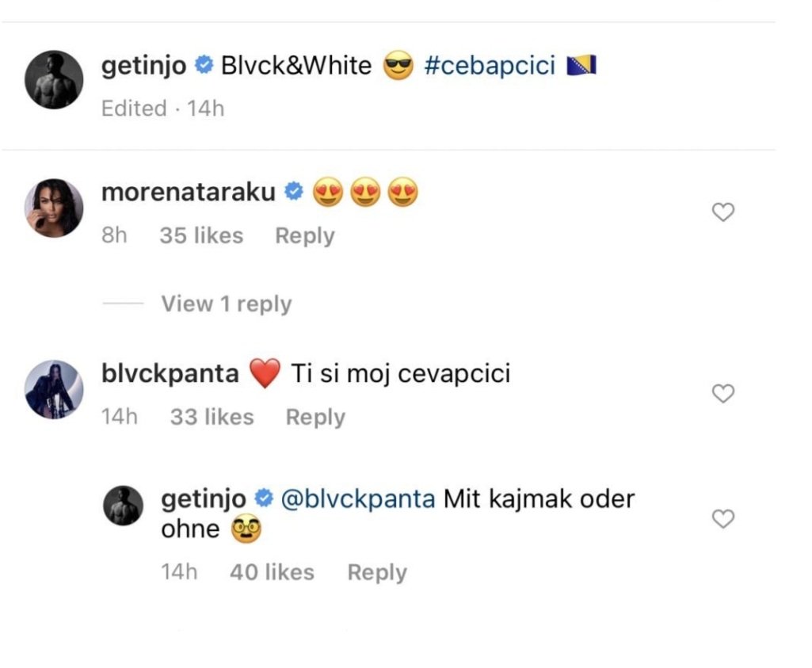Click getinjo username in the caption
Image resolution: width=812 pixels, height=668 pixels.
click(144, 66)
